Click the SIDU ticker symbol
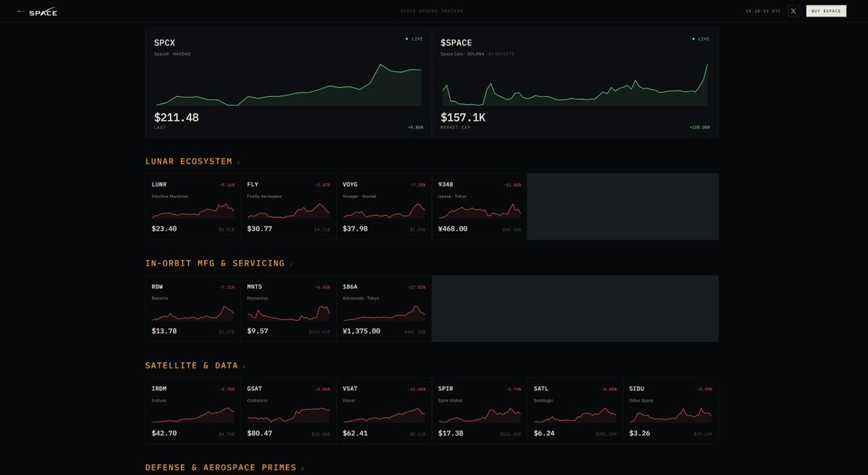The height and width of the screenshot is (475, 868). (637, 389)
